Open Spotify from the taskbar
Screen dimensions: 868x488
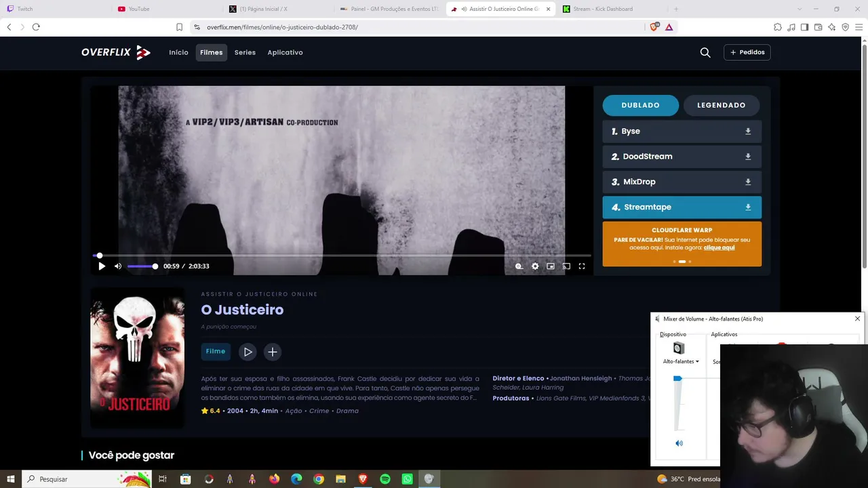coord(385,479)
